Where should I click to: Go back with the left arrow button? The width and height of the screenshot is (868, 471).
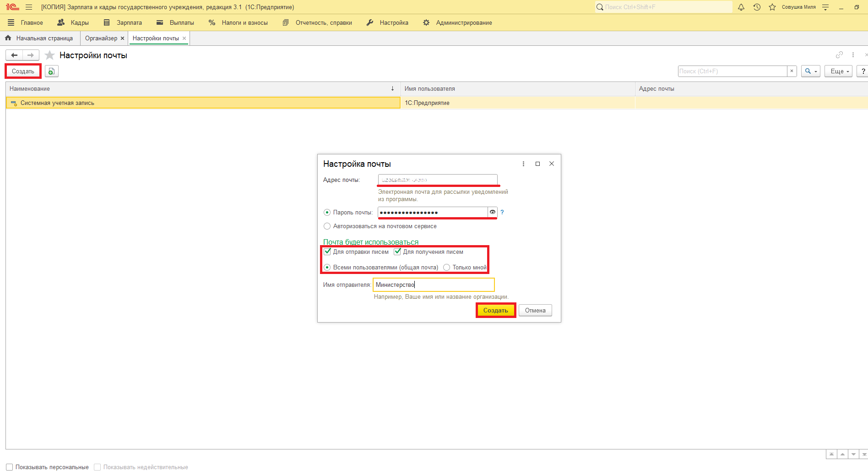point(14,55)
